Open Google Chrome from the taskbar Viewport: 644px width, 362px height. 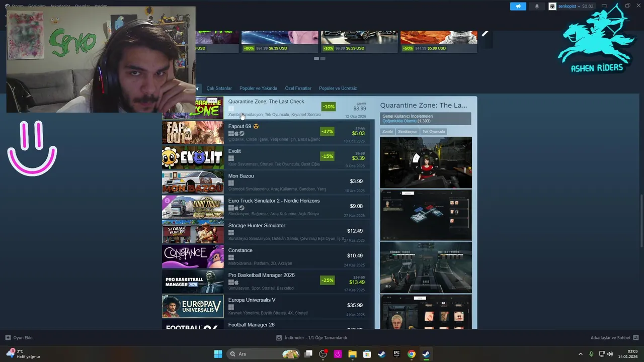(x=412, y=354)
